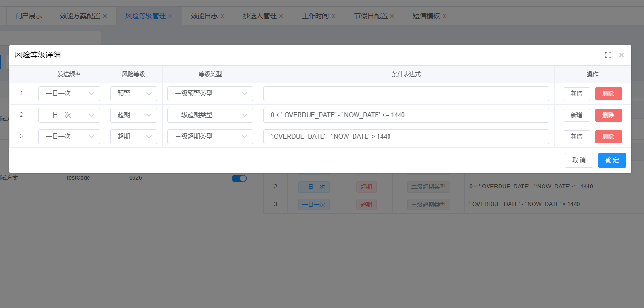Viewport: 644px width, 308px height.
Task: Close the 短信模板 tab via its x icon
Action: tap(444, 16)
